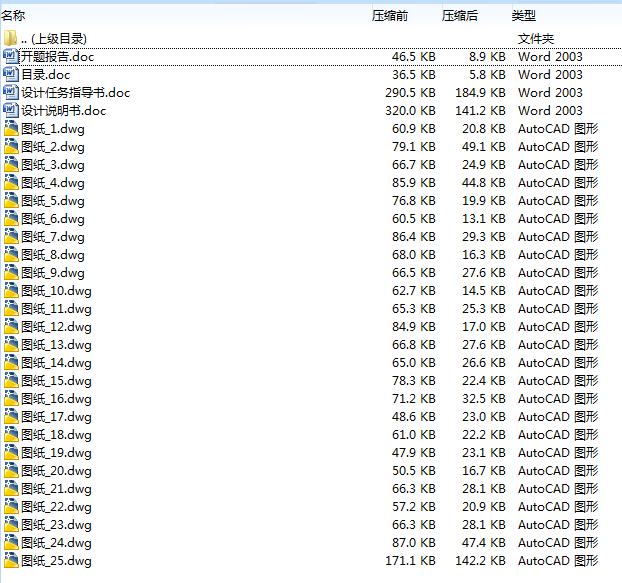Click the 13.1 KB compressed size value
This screenshot has width=622, height=583.
(x=484, y=219)
